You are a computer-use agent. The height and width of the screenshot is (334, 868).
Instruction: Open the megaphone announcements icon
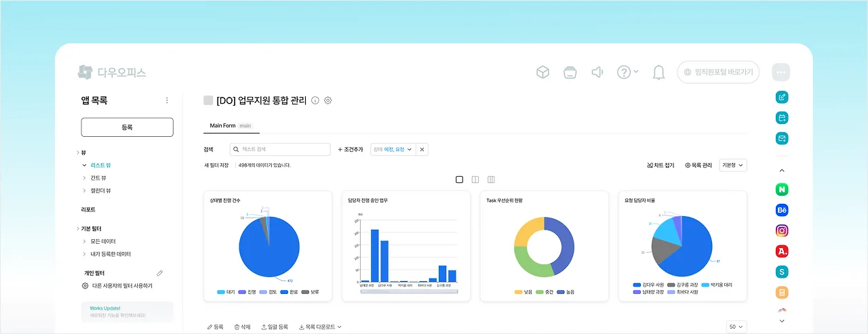(597, 72)
